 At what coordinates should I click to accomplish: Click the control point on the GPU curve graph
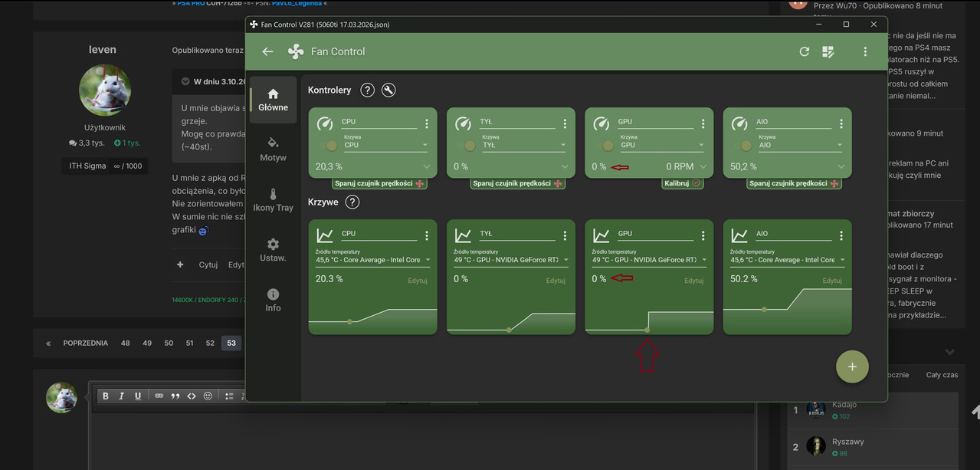647,330
